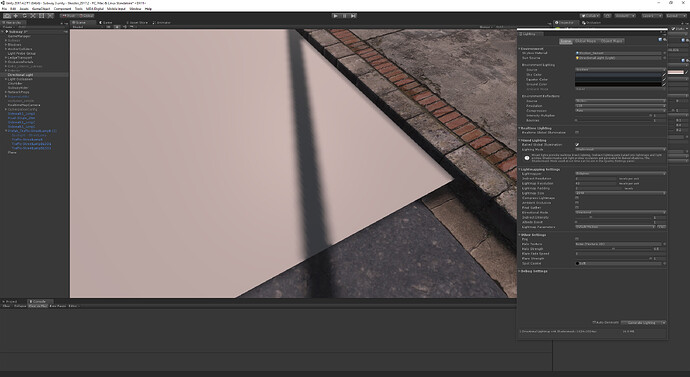690x377 pixels.
Task: Collapse the Debug Settings section
Action: click(533, 271)
